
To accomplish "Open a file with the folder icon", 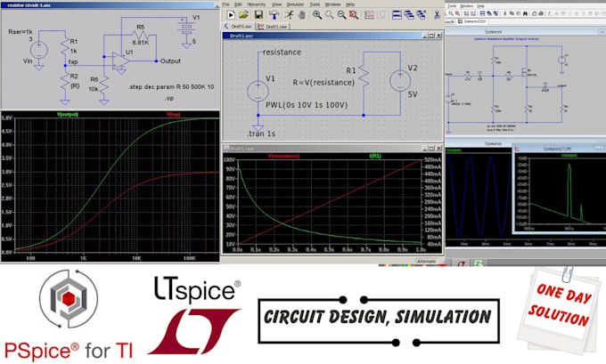I will coord(243,15).
